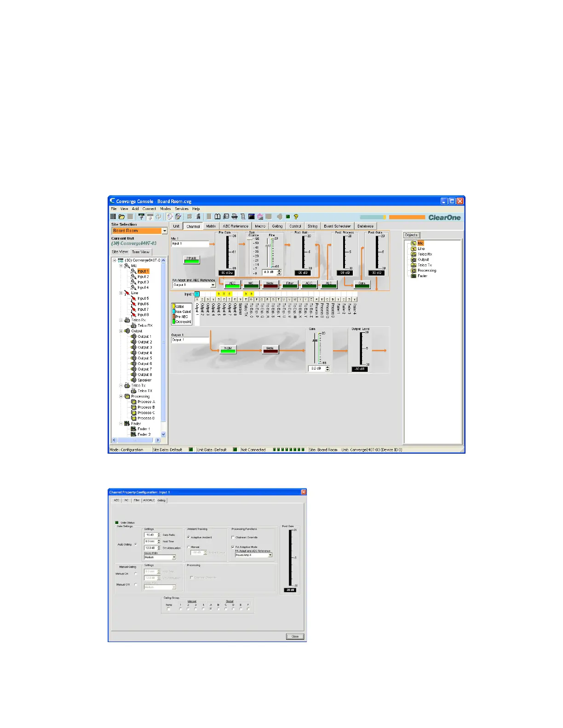
Task: Collapse the Line node in tree view
Action: pos(121,293)
